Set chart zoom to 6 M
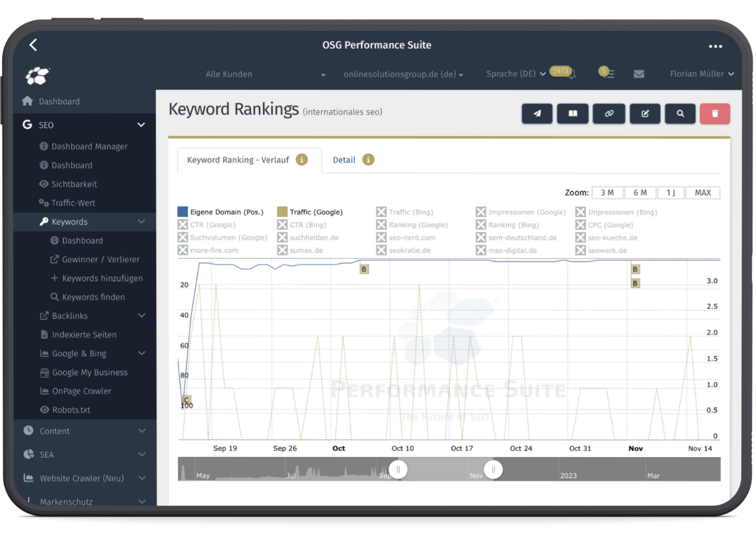Screen dimensions: 756x546 coord(640,193)
